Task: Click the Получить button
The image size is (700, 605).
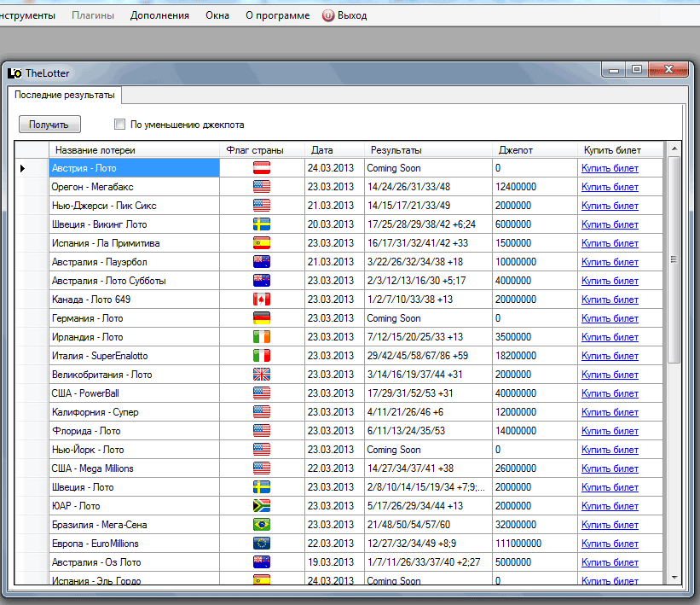Action: 49,125
